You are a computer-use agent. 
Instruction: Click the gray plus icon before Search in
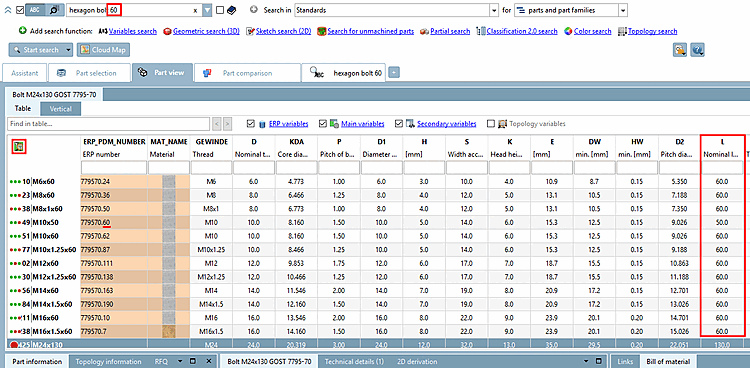254,10
